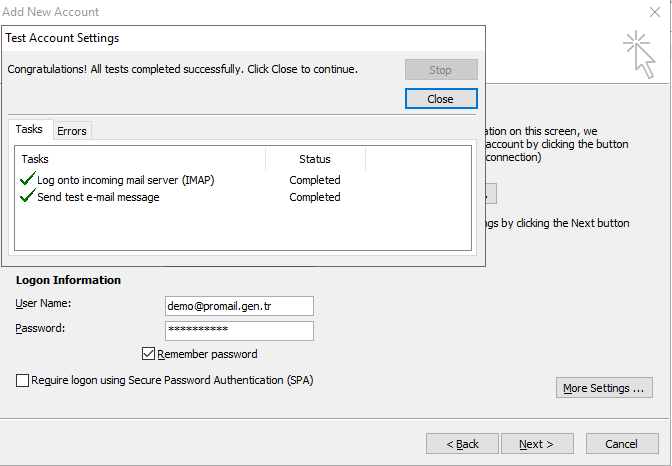Enable Require logon using Secure Password Authentication
Image resolution: width=672 pixels, height=466 pixels.
point(22,380)
